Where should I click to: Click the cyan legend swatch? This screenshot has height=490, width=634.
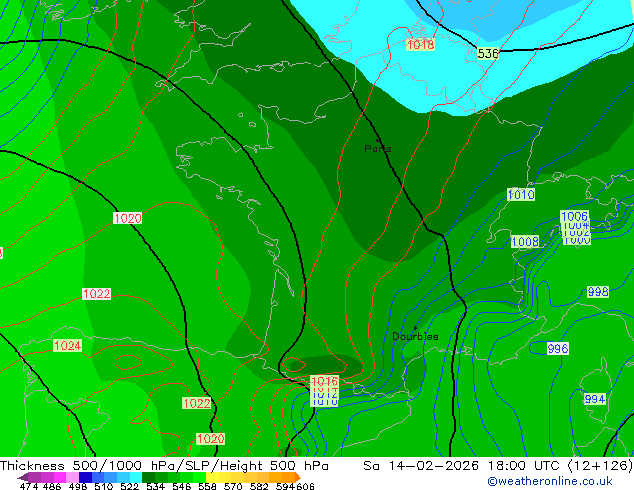coord(136,477)
